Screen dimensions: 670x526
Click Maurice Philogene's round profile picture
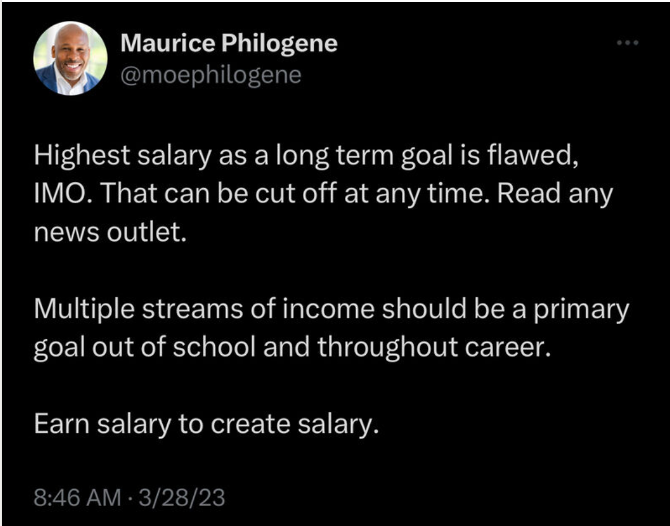point(71,58)
